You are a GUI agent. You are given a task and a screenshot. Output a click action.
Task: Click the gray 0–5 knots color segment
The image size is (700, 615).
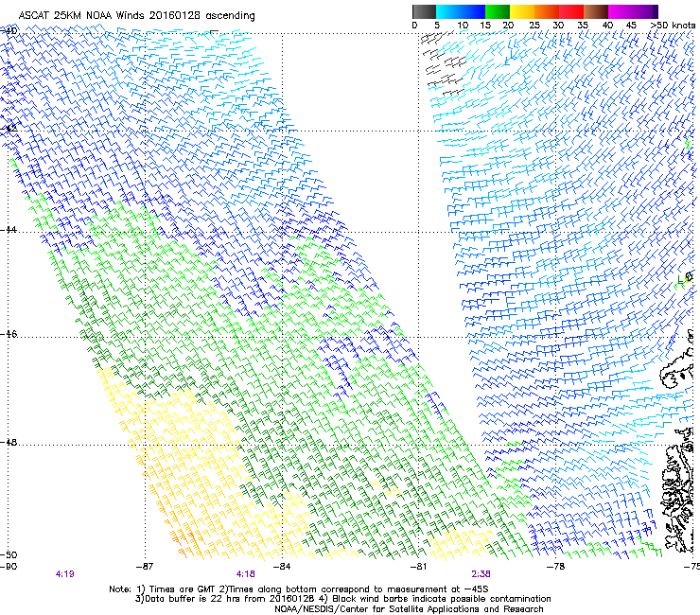click(424, 11)
